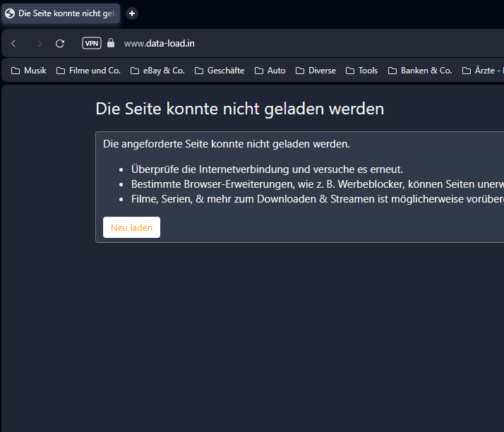504x432 pixels.
Task: Click the globe favicon on the tab
Action: coord(10,13)
